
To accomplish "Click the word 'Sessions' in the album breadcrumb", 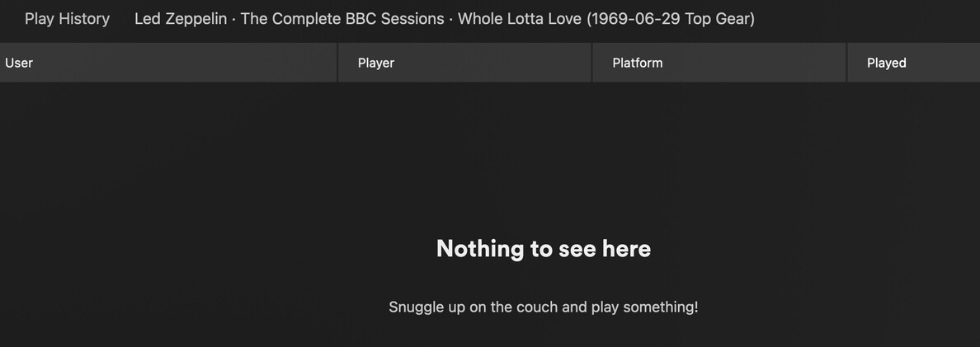I will click(412, 19).
